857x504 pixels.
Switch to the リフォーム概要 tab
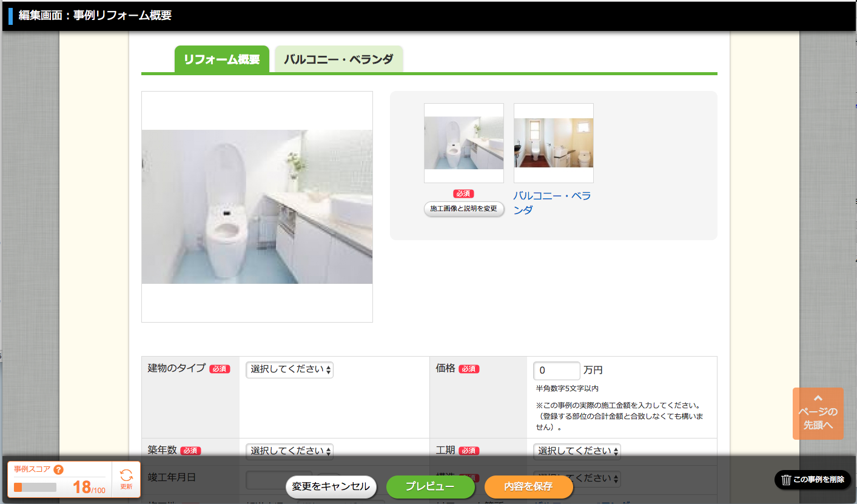[221, 59]
